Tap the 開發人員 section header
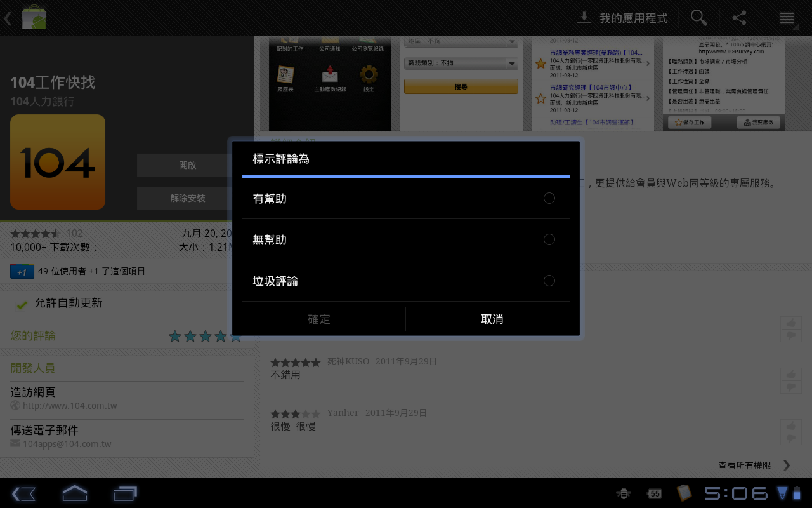812x508 pixels. [33, 368]
